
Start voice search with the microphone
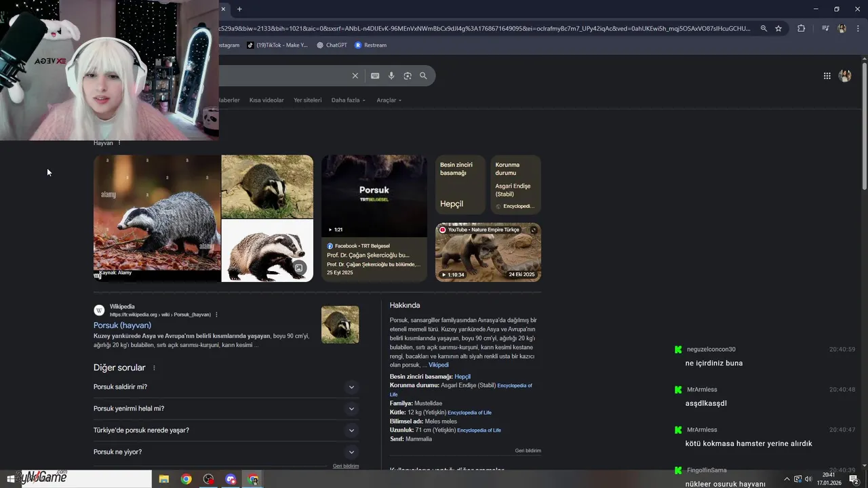coord(391,76)
